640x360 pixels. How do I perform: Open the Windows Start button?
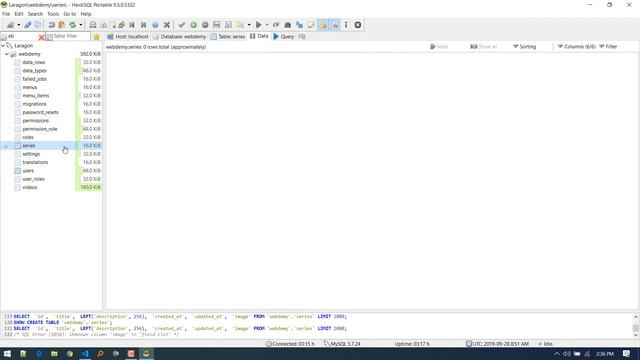pos(7,354)
